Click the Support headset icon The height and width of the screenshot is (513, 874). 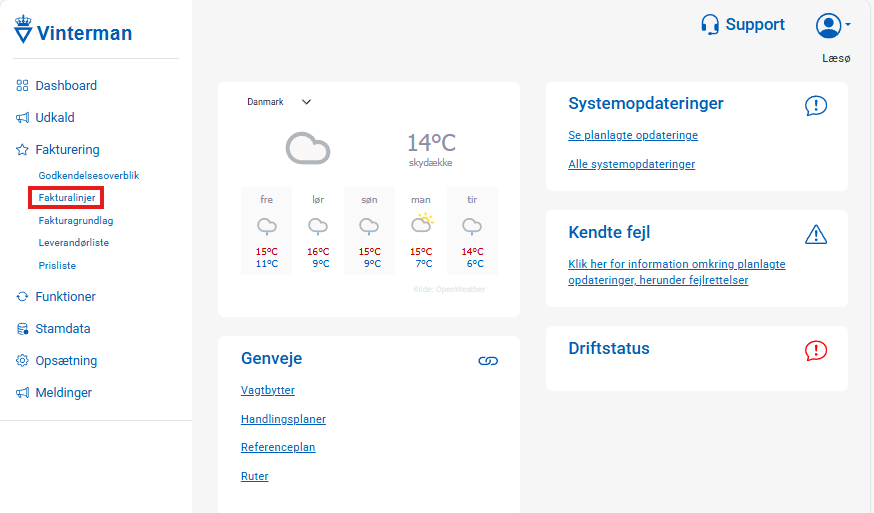point(710,25)
